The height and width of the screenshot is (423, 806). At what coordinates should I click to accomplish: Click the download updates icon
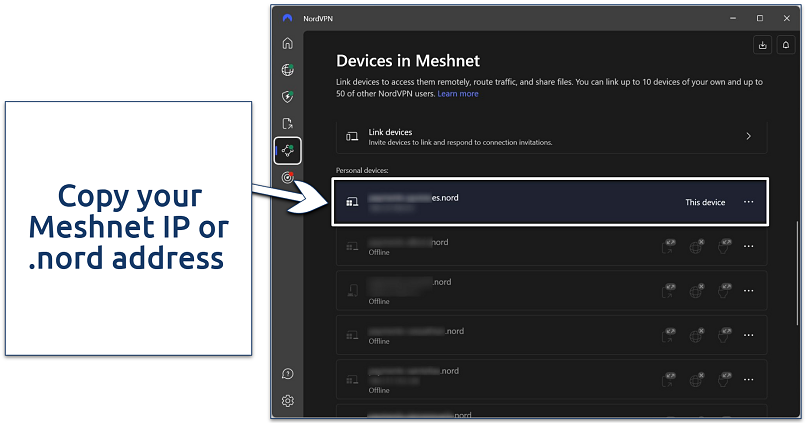[x=762, y=45]
